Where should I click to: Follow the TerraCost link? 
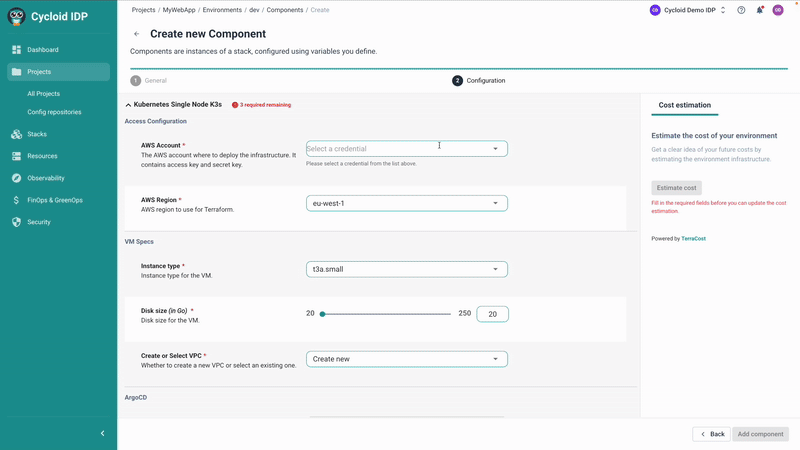[693, 239]
